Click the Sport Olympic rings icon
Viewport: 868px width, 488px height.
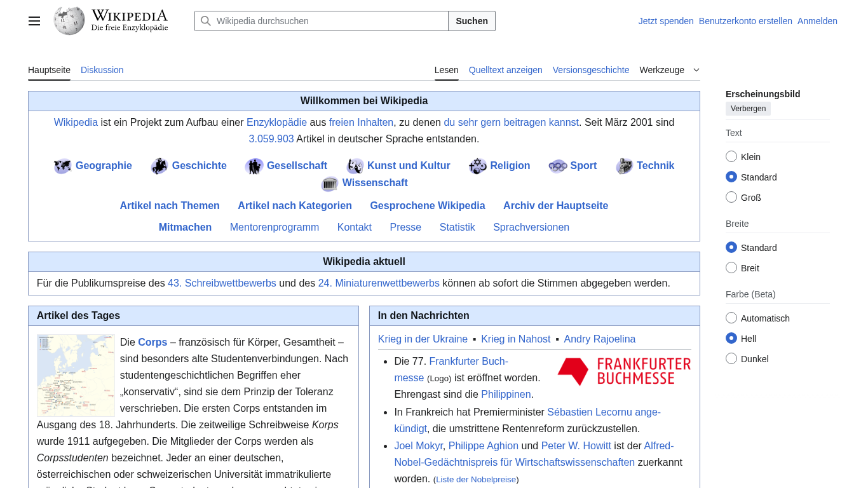click(558, 166)
